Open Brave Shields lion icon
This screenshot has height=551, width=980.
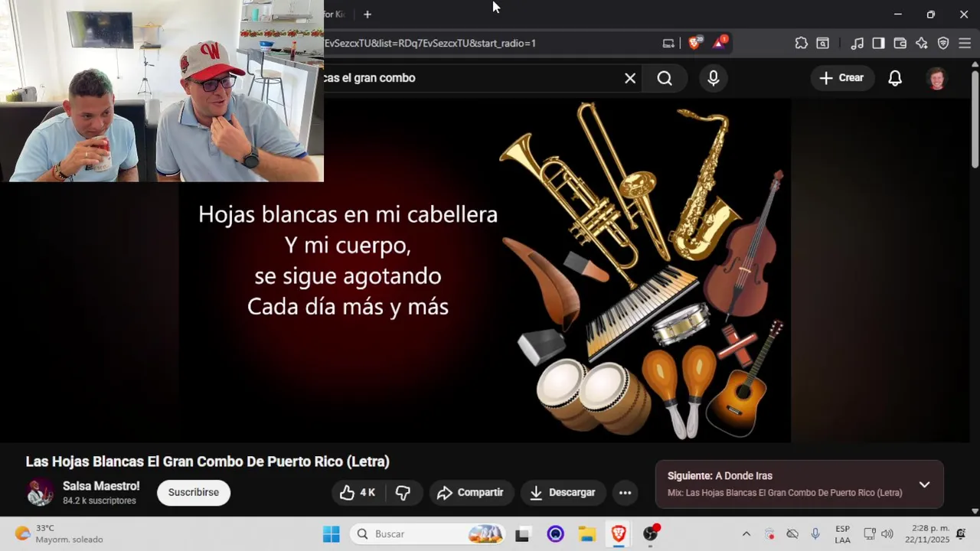[x=694, y=43]
